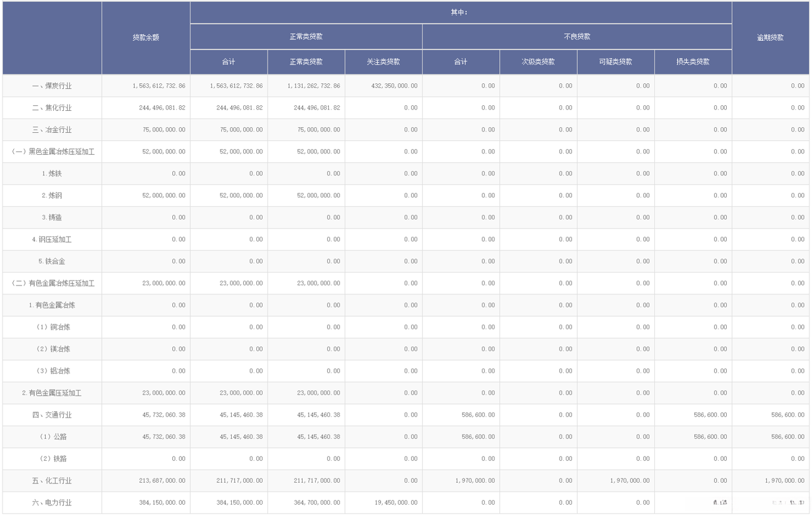Click the row label 六、电力行业
The width and height of the screenshot is (812, 516).
click(52, 502)
